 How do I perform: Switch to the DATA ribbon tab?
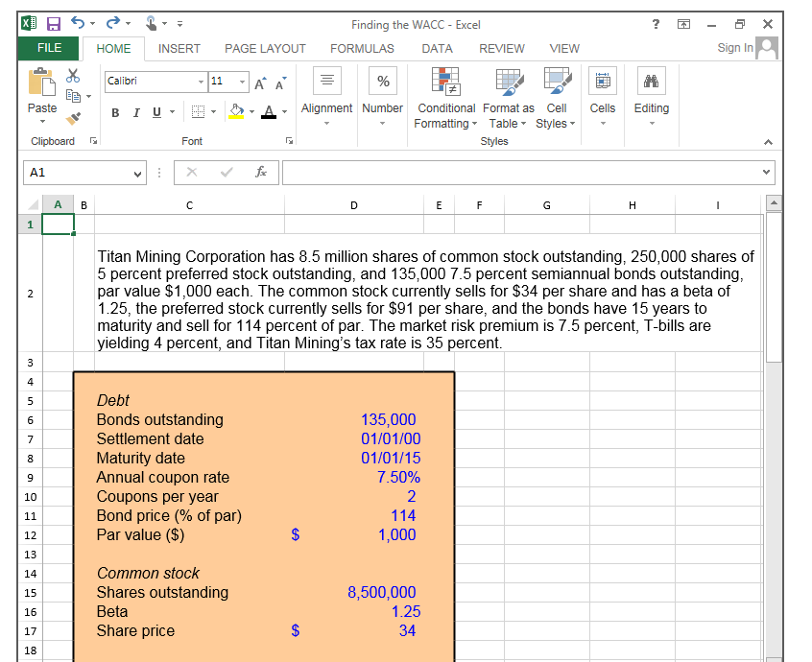click(437, 48)
